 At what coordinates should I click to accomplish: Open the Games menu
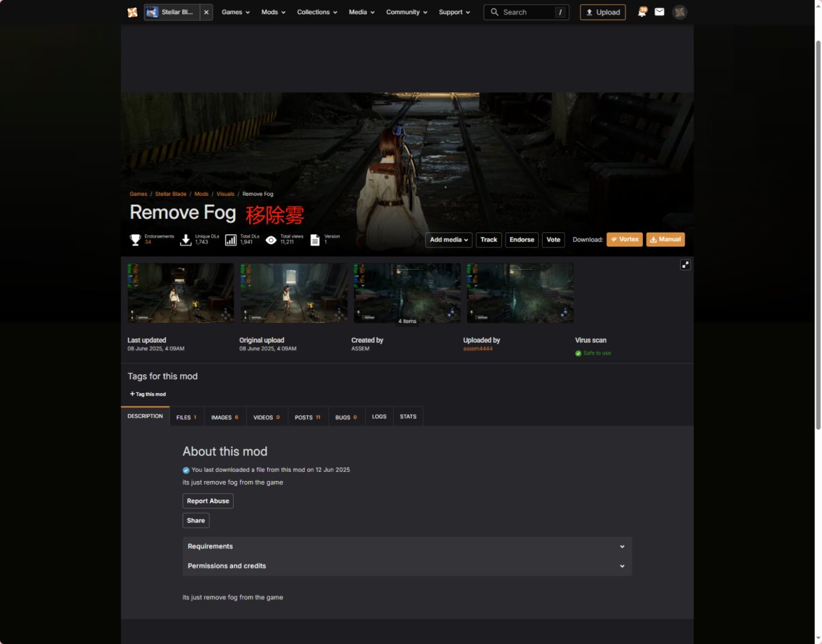(235, 12)
